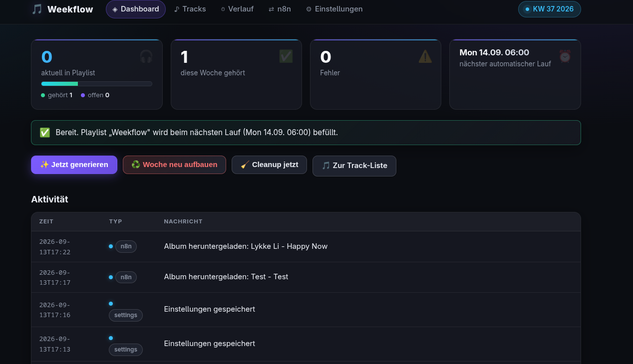Run Cleanup jetzt
Screen dimensions: 633x364
pos(269,165)
